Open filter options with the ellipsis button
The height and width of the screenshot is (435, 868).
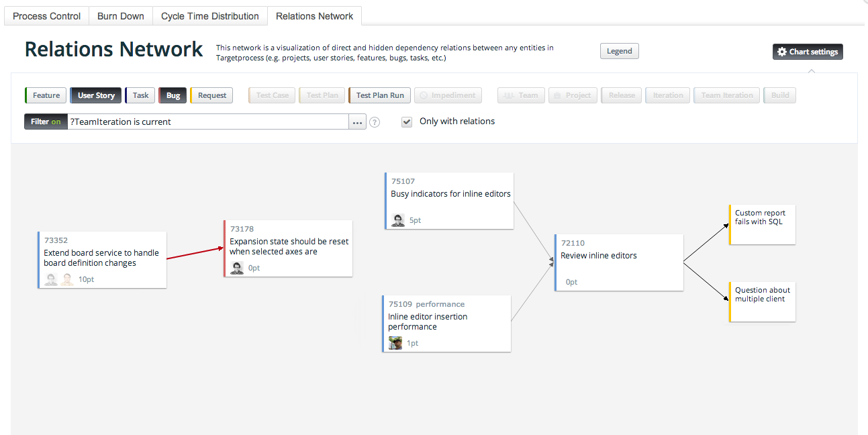click(357, 122)
